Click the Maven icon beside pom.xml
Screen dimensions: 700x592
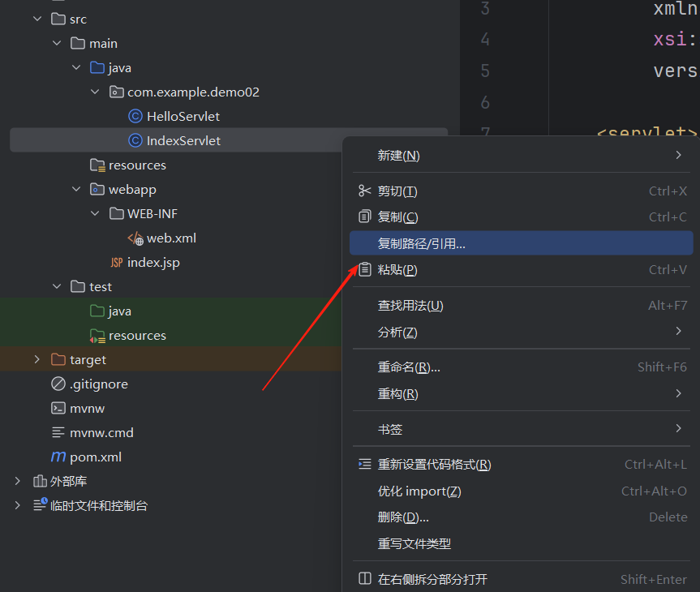point(58,457)
